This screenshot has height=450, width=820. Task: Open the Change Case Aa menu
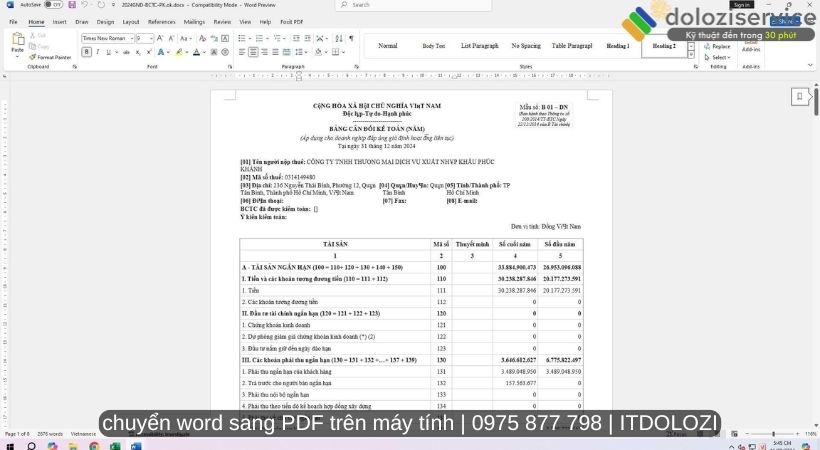[x=185, y=39]
